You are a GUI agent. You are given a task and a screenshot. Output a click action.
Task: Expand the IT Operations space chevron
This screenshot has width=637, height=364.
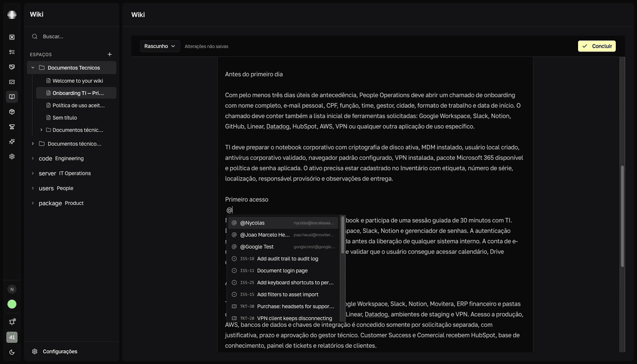point(33,174)
